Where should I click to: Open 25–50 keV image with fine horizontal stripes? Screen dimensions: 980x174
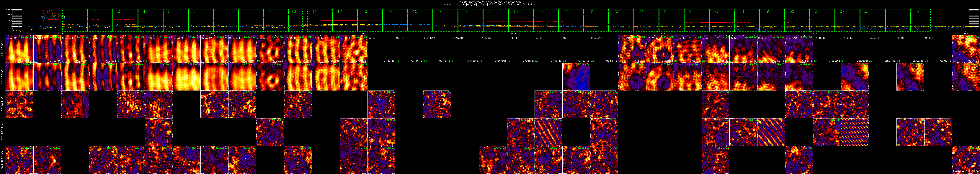[855, 132]
